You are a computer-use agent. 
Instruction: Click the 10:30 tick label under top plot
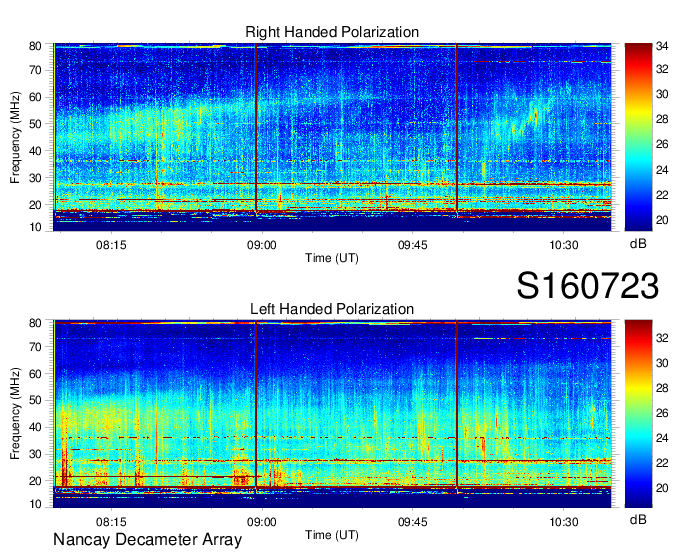coord(563,245)
